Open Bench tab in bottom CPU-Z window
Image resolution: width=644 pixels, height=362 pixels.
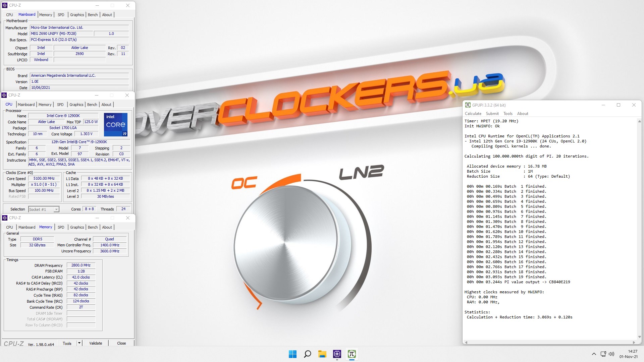(x=93, y=227)
